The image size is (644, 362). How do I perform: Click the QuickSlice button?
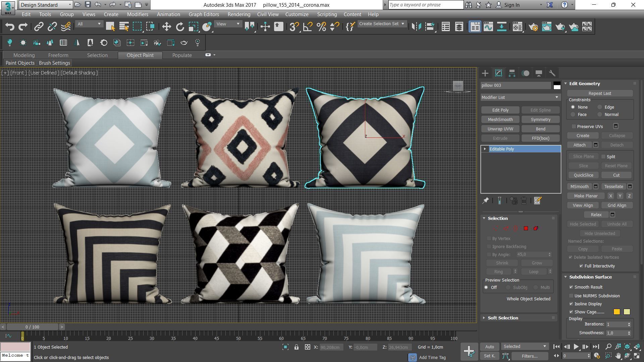[x=583, y=175]
